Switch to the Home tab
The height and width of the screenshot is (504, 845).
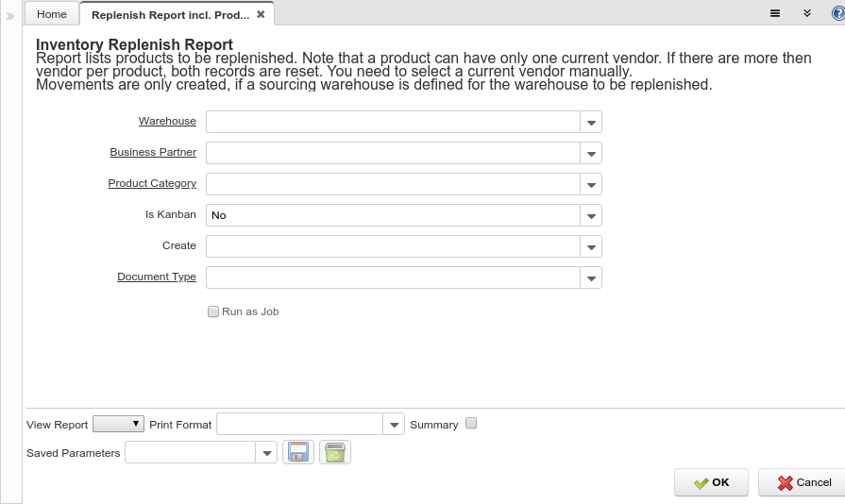[52, 14]
